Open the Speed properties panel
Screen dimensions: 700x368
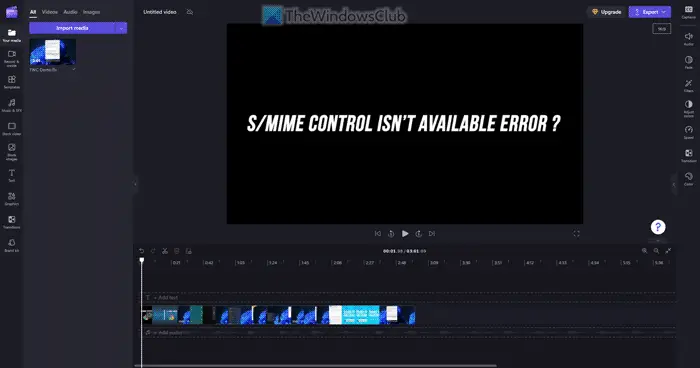688,133
